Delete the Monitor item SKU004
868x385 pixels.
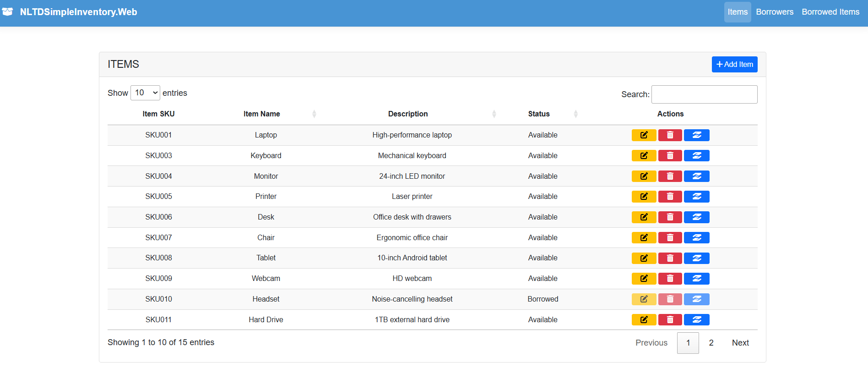point(670,176)
